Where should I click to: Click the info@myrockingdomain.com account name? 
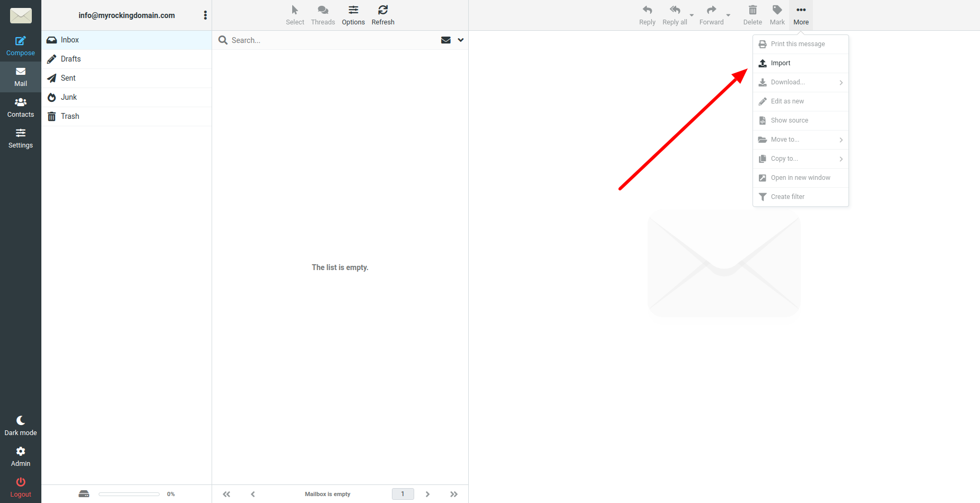click(127, 15)
